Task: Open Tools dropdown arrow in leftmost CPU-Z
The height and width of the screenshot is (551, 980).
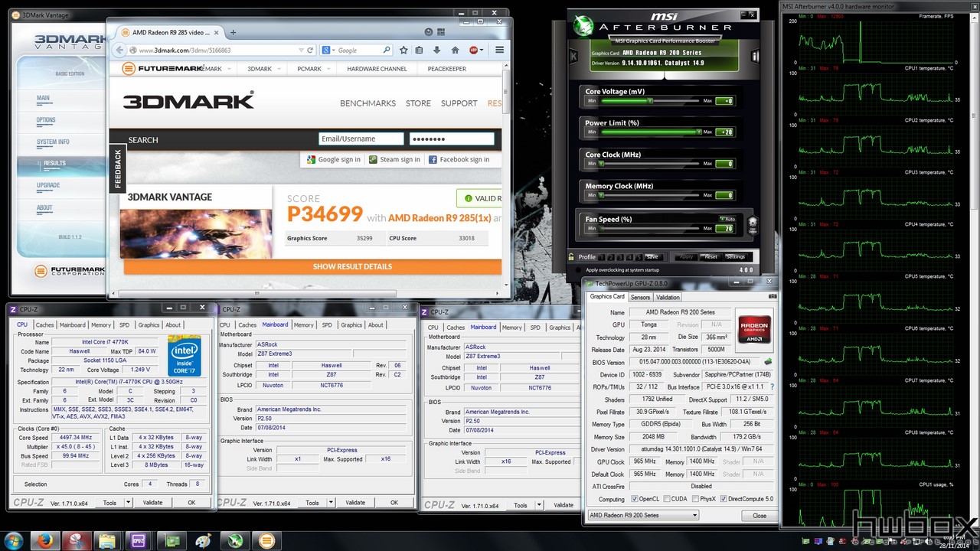Action: click(128, 503)
